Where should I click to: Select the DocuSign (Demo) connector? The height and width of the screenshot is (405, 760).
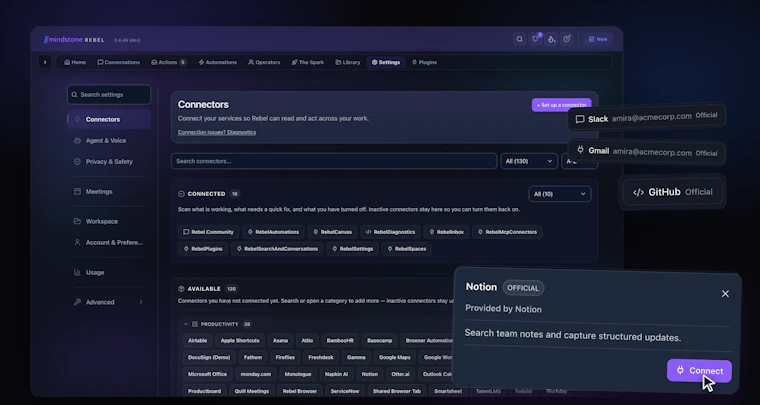[209, 358]
